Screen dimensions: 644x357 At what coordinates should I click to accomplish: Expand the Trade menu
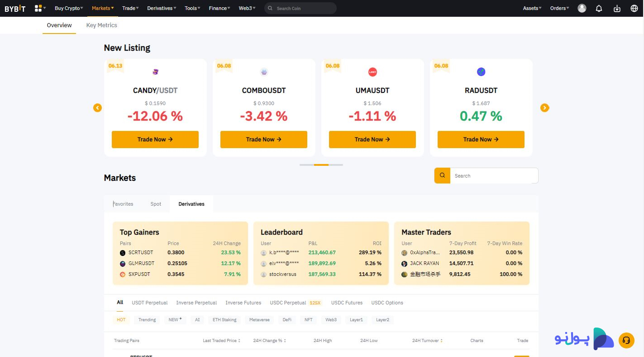tap(130, 8)
